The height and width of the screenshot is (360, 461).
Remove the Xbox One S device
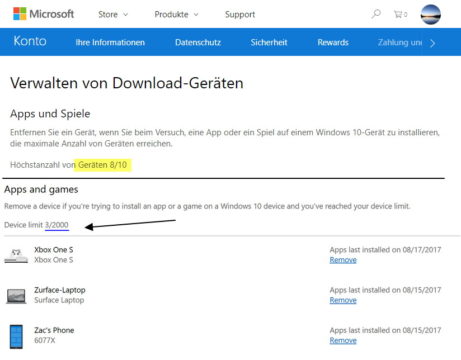343,260
